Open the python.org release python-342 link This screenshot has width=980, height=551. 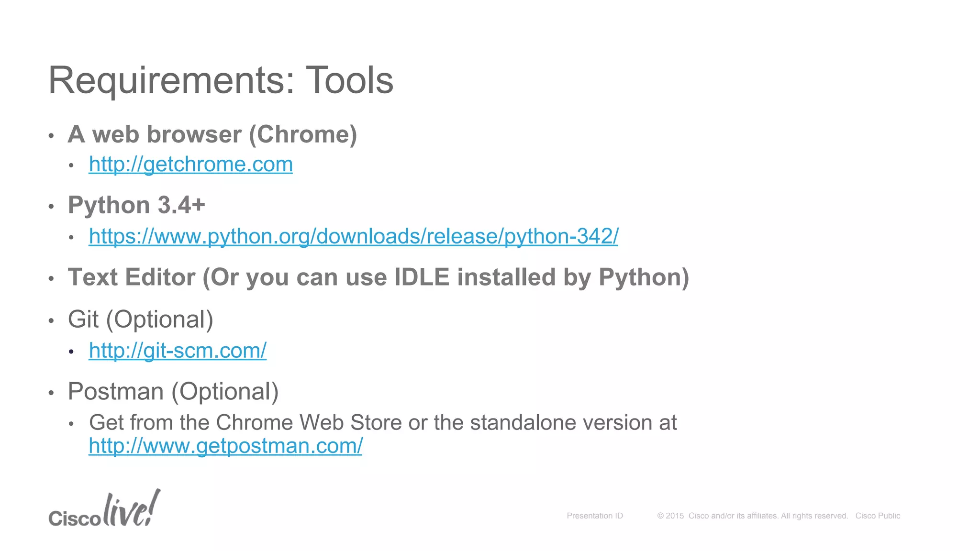pyautogui.click(x=353, y=236)
